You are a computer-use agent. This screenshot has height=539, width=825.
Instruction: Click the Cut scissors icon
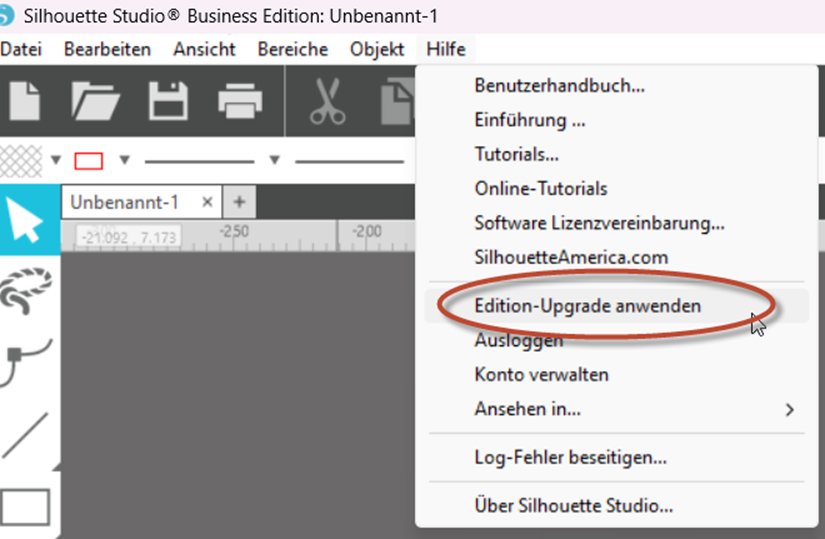pyautogui.click(x=325, y=101)
